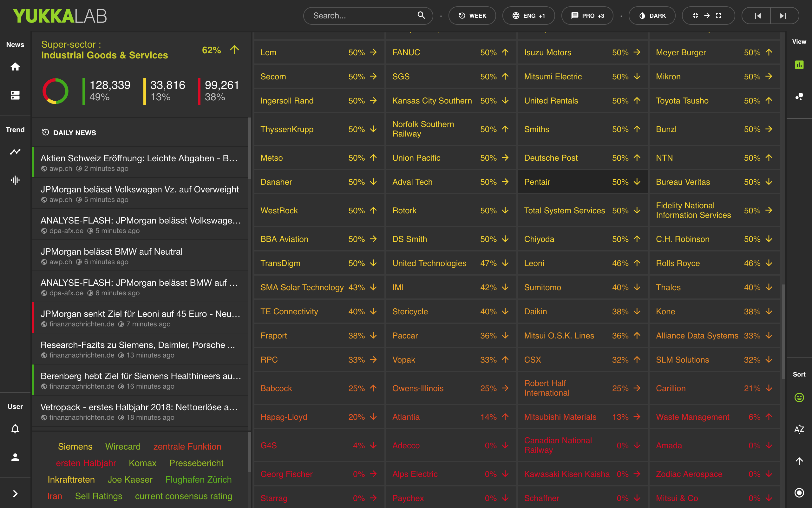Screen dimensions: 812x508
Task: Click the Wirecard keyword tag
Action: 123,446
